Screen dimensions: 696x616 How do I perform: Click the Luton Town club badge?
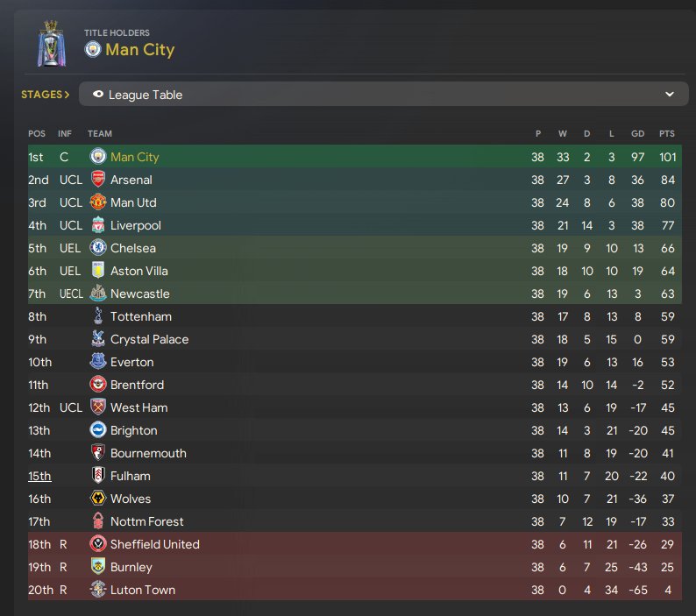pos(98,590)
